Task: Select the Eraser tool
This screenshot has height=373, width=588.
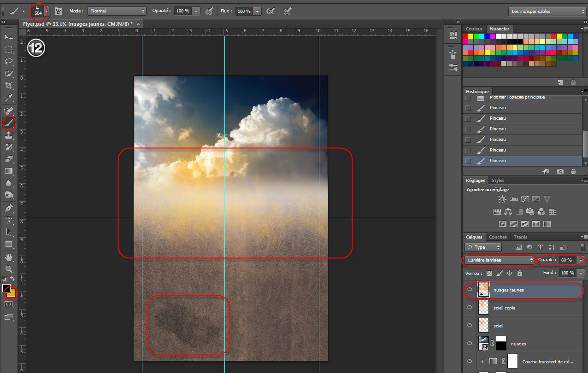Action: tap(9, 159)
